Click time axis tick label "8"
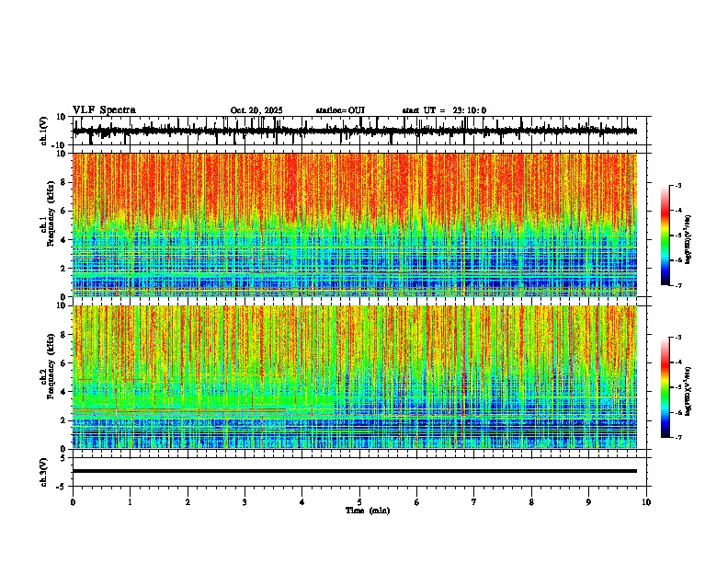This screenshot has width=728, height=563. (x=531, y=502)
